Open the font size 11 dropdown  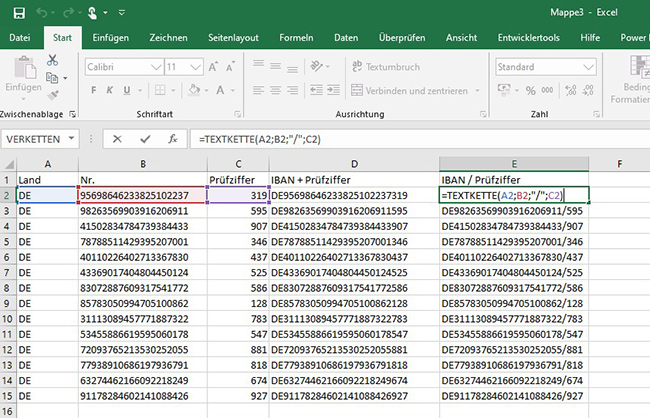[x=196, y=67]
